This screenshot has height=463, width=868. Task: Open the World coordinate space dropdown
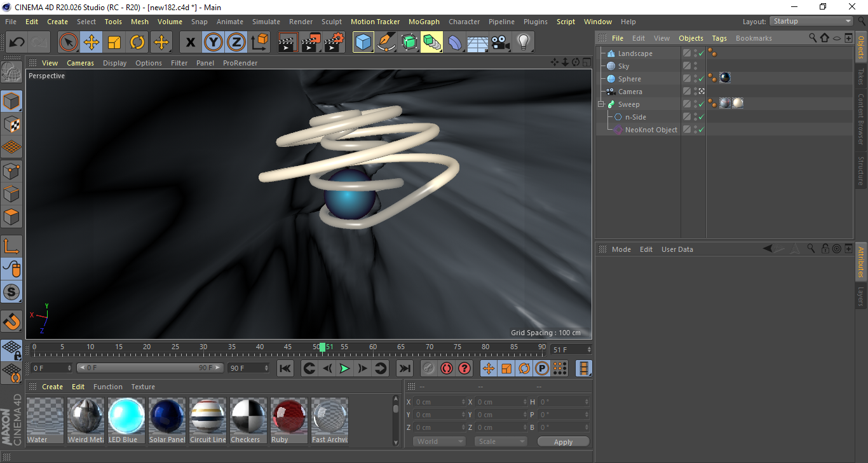click(x=440, y=441)
